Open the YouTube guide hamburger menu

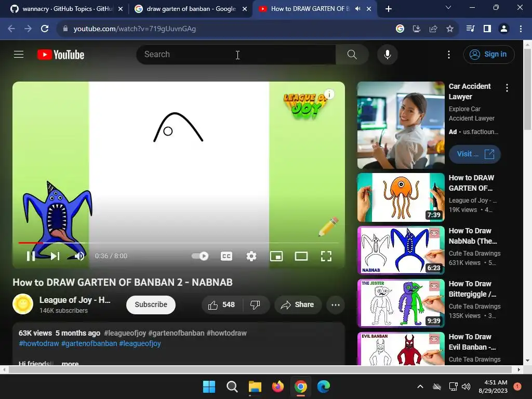19,54
